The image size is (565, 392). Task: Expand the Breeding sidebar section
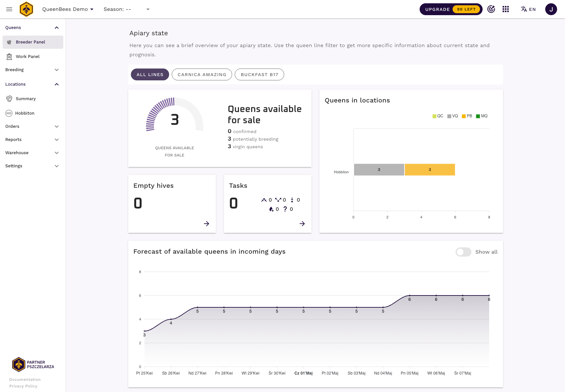[x=32, y=70]
